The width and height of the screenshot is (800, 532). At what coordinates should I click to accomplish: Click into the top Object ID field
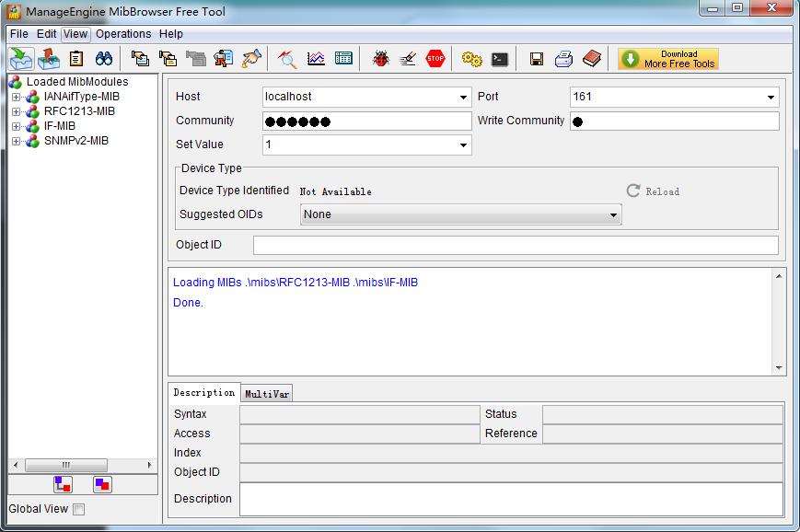pos(516,246)
